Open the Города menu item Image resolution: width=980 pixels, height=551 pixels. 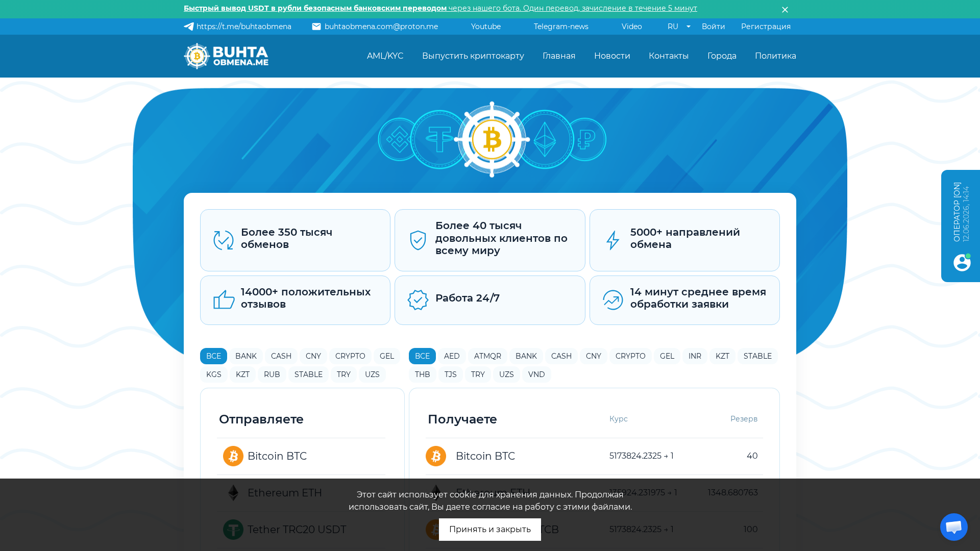tap(722, 56)
